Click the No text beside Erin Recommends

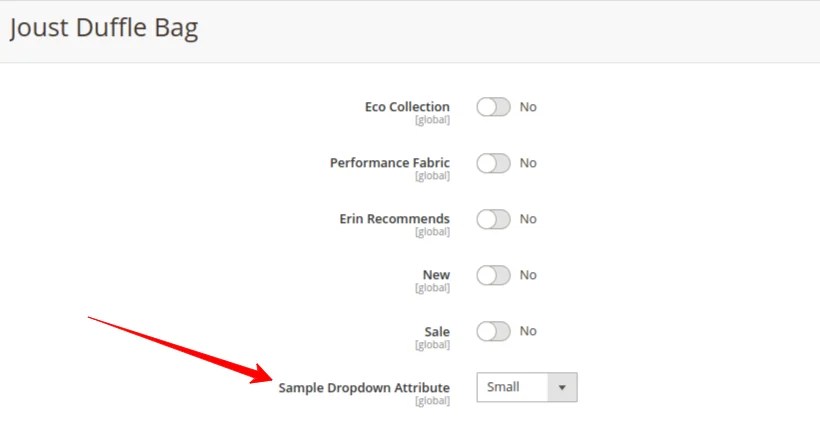528,219
